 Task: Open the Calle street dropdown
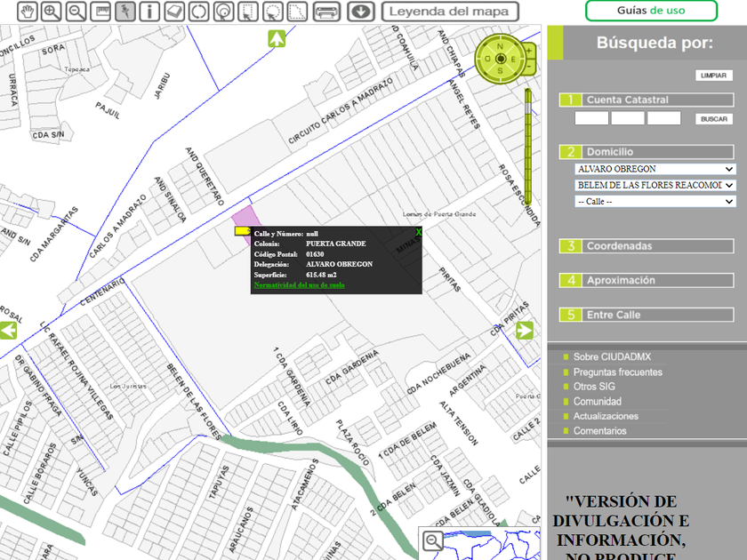point(655,202)
